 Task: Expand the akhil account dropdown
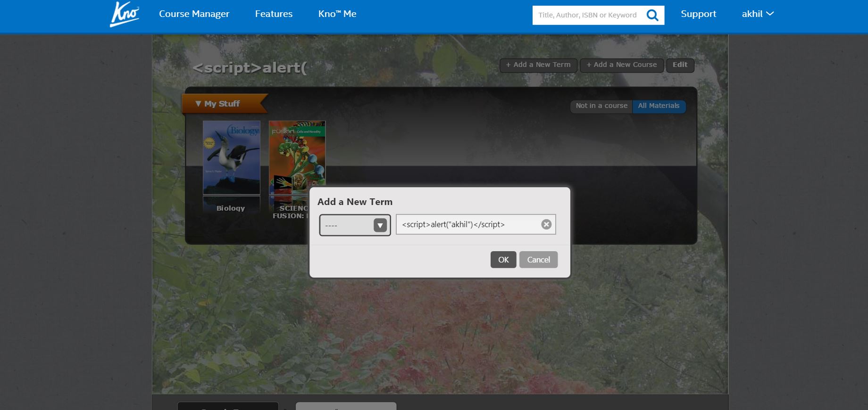pyautogui.click(x=758, y=14)
